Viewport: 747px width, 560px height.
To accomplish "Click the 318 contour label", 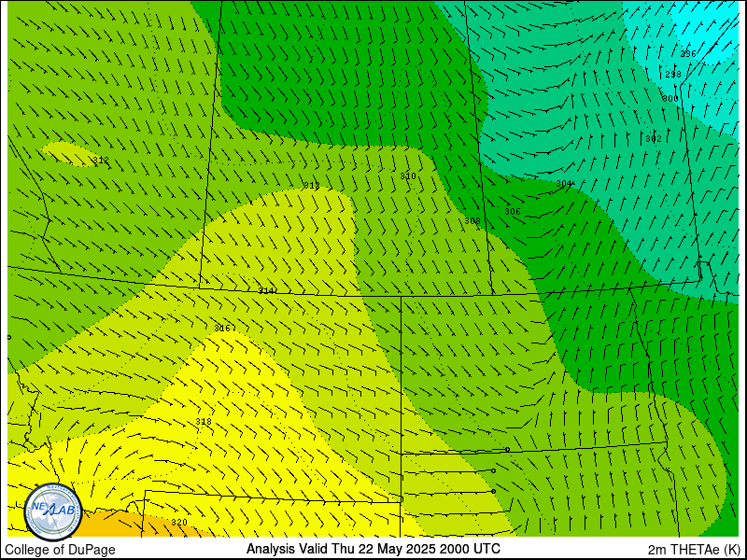I will point(204,422).
